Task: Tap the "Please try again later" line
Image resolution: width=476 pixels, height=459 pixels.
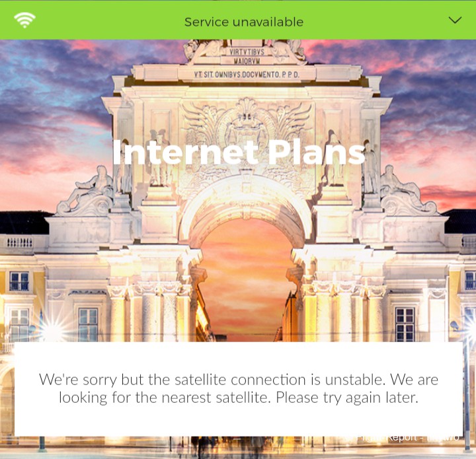Action: pos(347,398)
